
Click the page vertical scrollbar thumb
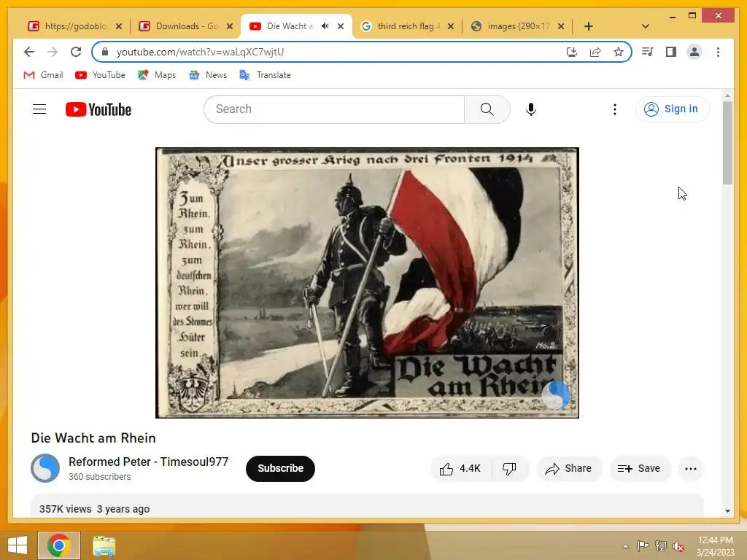727,142
